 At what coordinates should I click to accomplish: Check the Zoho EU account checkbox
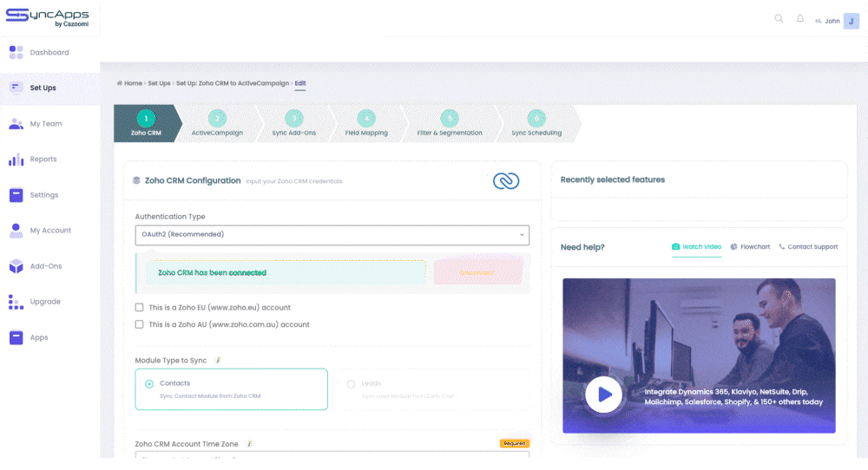click(140, 308)
